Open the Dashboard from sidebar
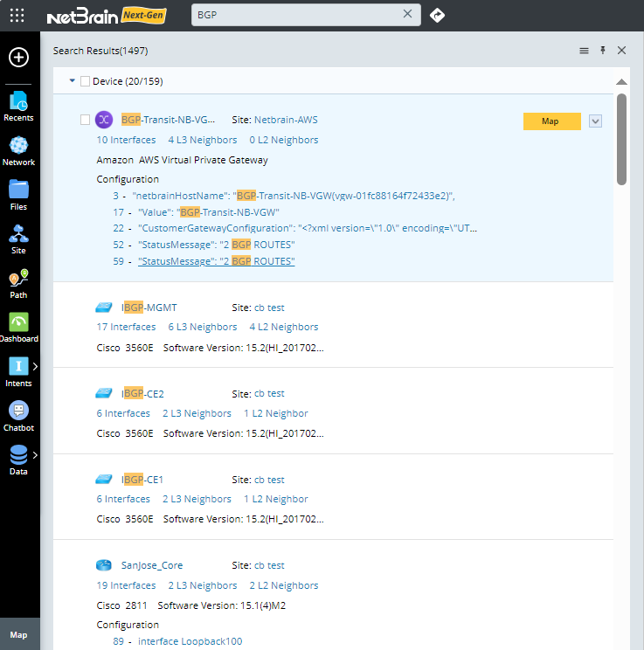644x650 pixels. pyautogui.click(x=18, y=328)
